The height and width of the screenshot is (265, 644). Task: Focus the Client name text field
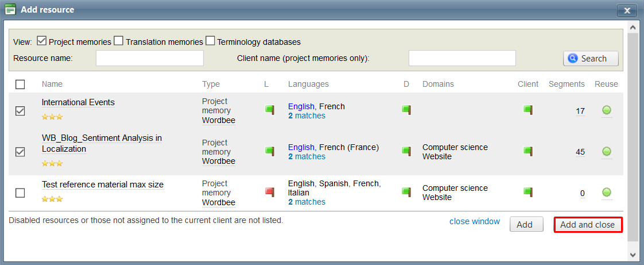coord(461,58)
